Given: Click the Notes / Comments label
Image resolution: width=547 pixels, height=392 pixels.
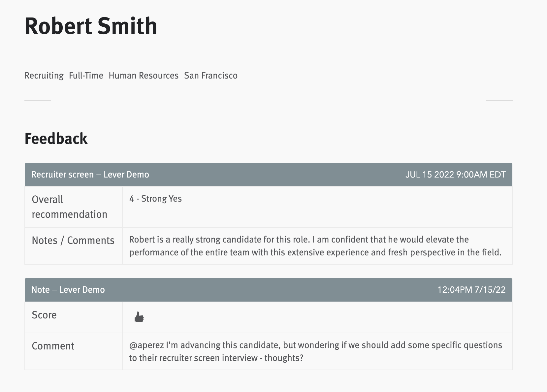Looking at the screenshot, I should pos(73,241).
